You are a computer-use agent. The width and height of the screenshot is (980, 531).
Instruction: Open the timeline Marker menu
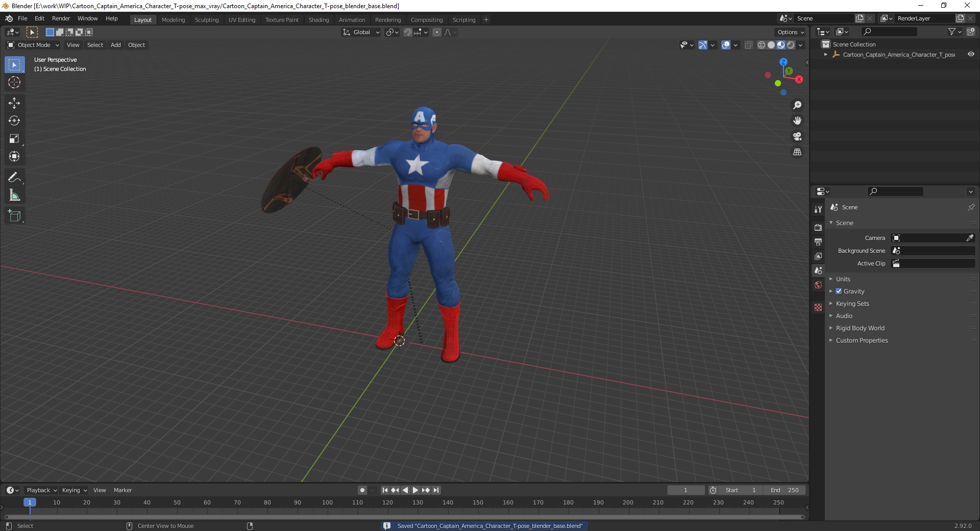(x=122, y=490)
